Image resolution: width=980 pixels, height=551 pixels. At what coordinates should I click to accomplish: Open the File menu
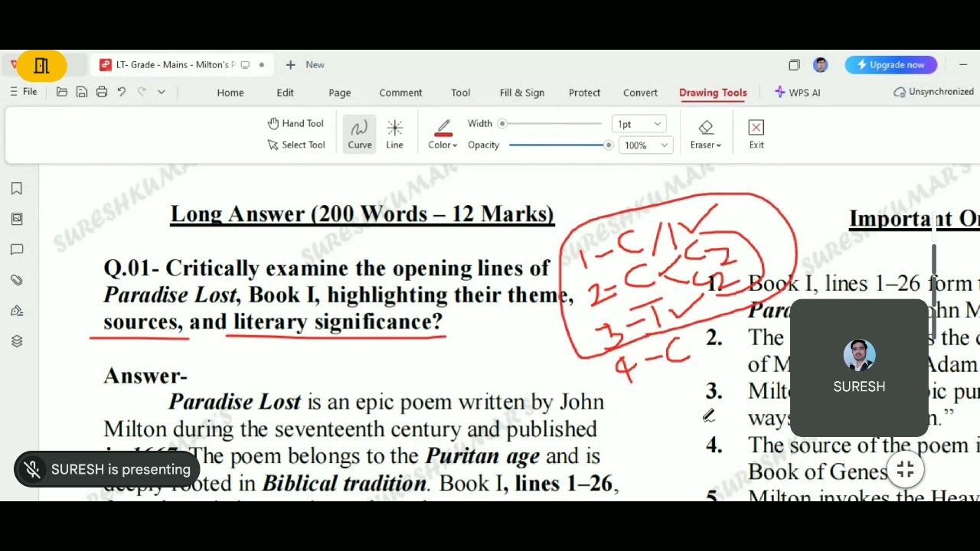[24, 92]
